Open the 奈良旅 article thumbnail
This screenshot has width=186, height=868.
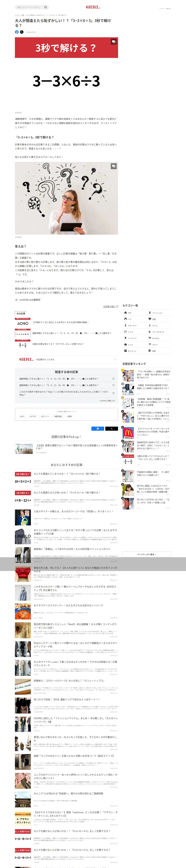pos(23,799)
